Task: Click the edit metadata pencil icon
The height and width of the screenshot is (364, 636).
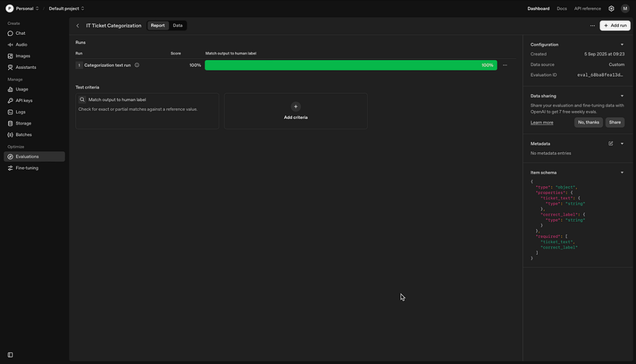Action: point(611,143)
